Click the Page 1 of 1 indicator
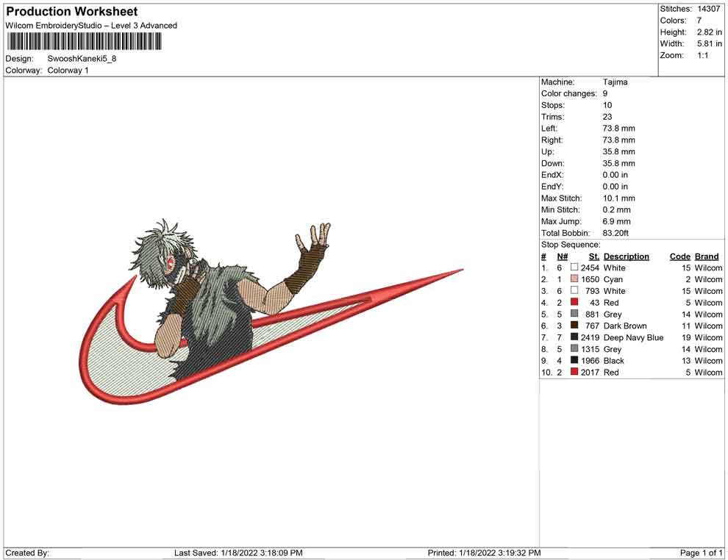 click(701, 553)
